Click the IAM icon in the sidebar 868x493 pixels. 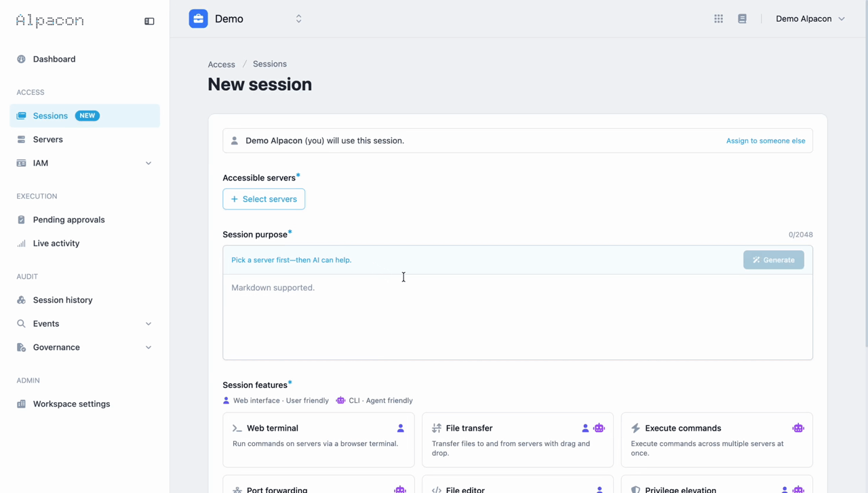pyautogui.click(x=21, y=163)
